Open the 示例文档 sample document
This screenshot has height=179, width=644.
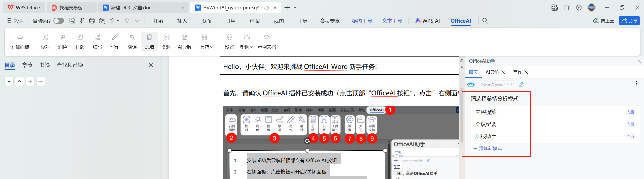coord(267,42)
